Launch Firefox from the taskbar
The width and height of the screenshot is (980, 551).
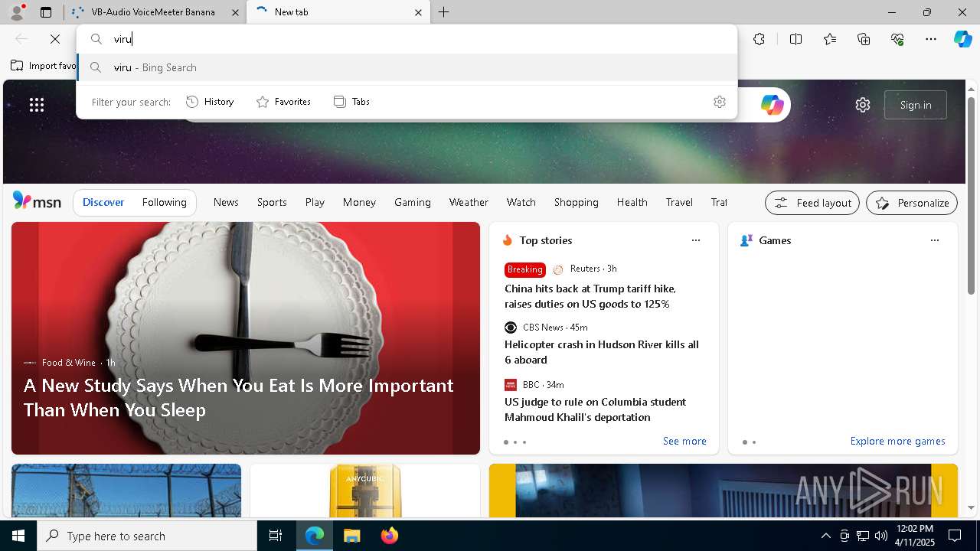pos(389,536)
